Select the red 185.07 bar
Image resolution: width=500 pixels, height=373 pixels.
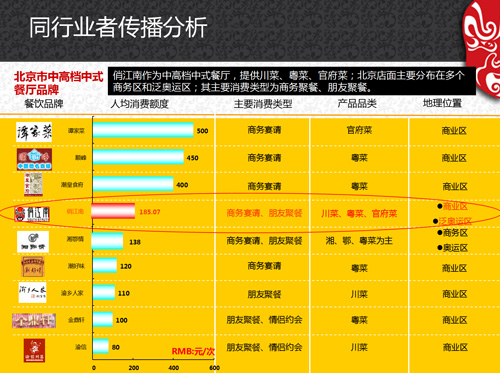point(113,211)
